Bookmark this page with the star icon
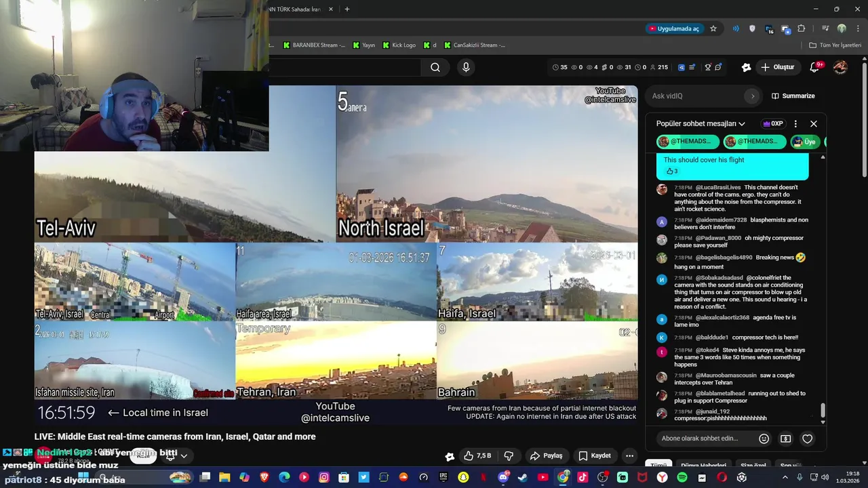Image resolution: width=868 pixels, height=488 pixels. 713,28
